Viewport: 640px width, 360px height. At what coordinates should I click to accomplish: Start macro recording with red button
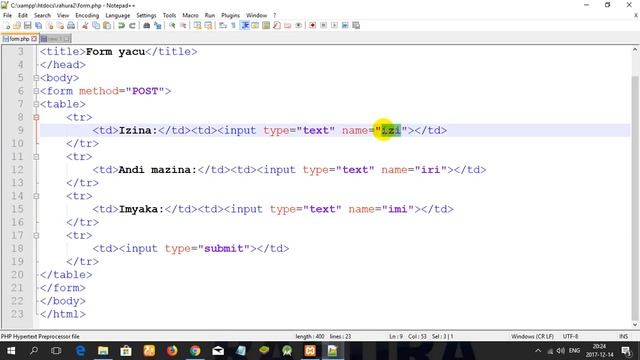click(x=313, y=25)
